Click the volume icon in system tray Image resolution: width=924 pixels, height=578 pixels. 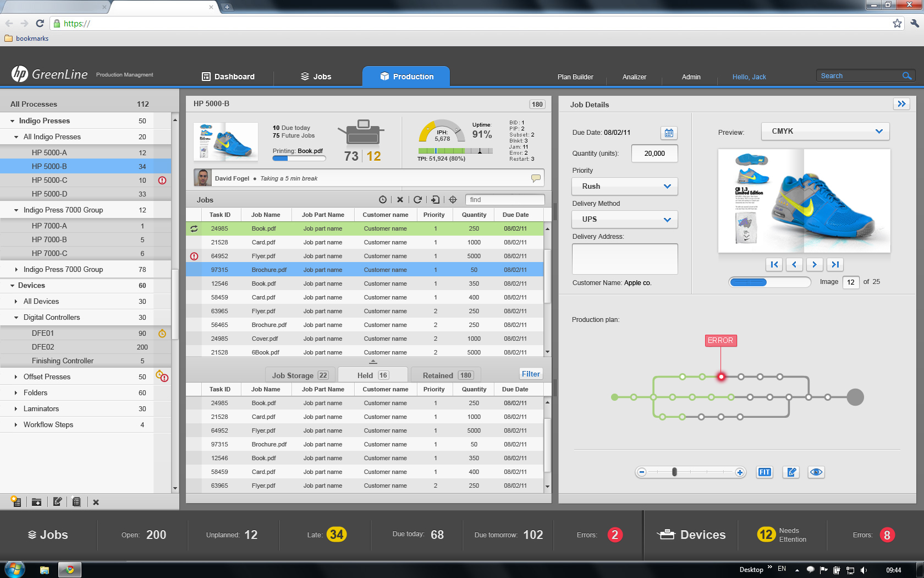864,570
